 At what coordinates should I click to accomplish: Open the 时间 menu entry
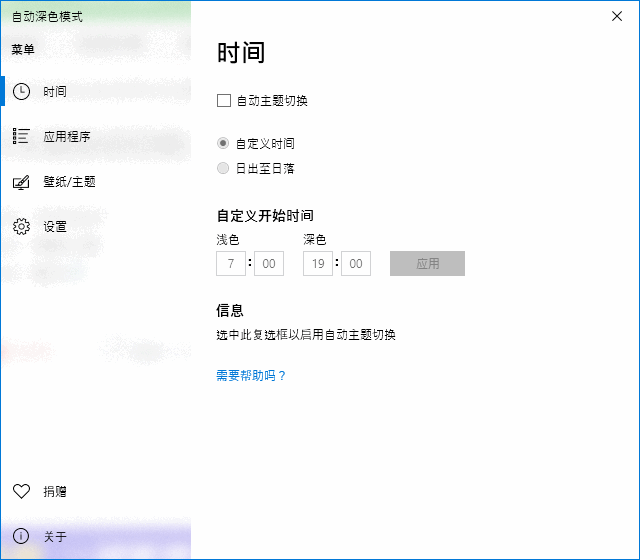96,91
